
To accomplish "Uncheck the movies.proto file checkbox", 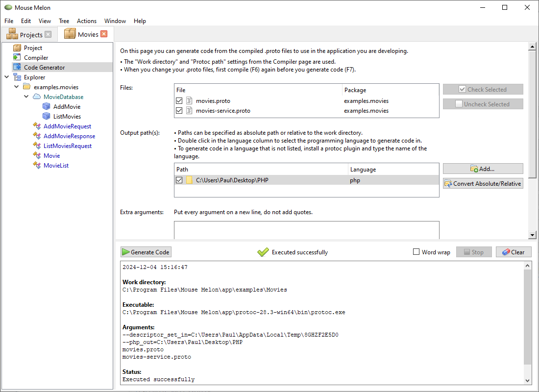I will [179, 101].
